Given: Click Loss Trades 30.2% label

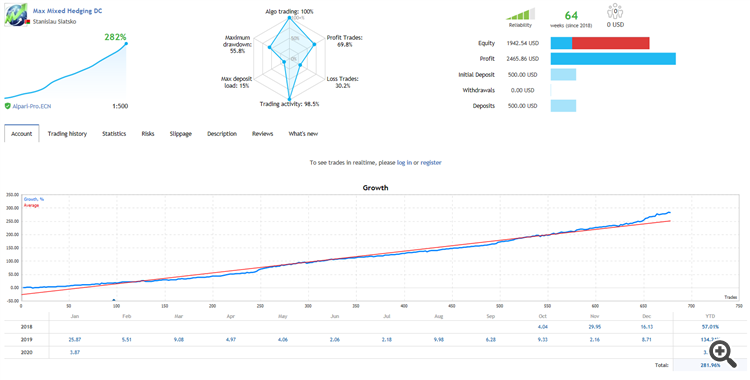Looking at the screenshot, I should [x=342, y=82].
